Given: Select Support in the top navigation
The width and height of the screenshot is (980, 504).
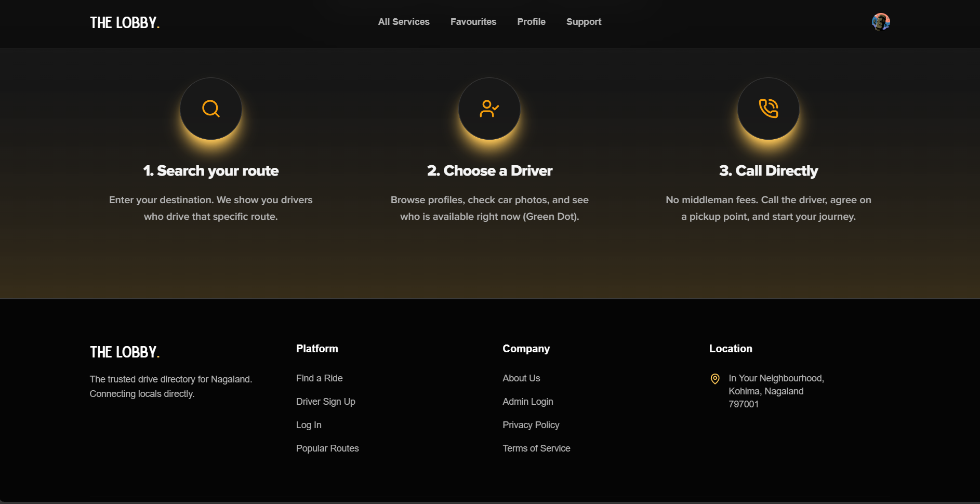Looking at the screenshot, I should pyautogui.click(x=584, y=22).
